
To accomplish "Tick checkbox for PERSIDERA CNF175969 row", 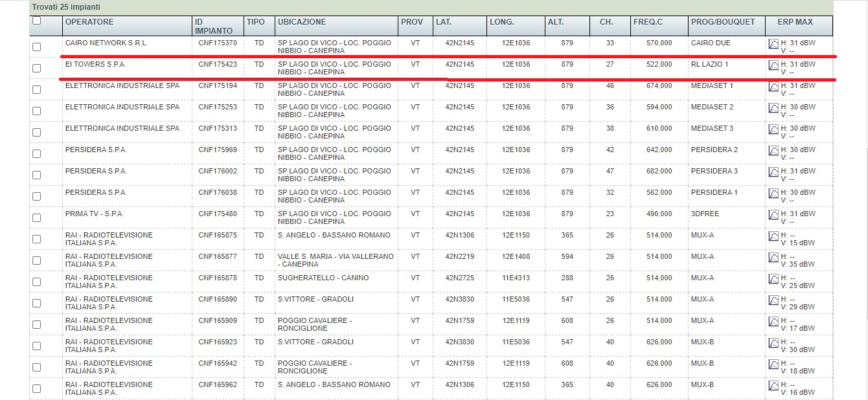I will (x=36, y=153).
